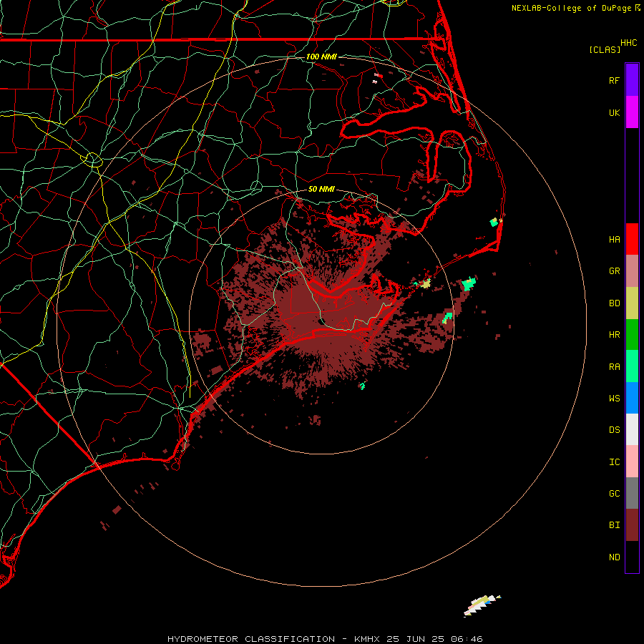
Task: Click the HHC product label
Action: [x=629, y=43]
